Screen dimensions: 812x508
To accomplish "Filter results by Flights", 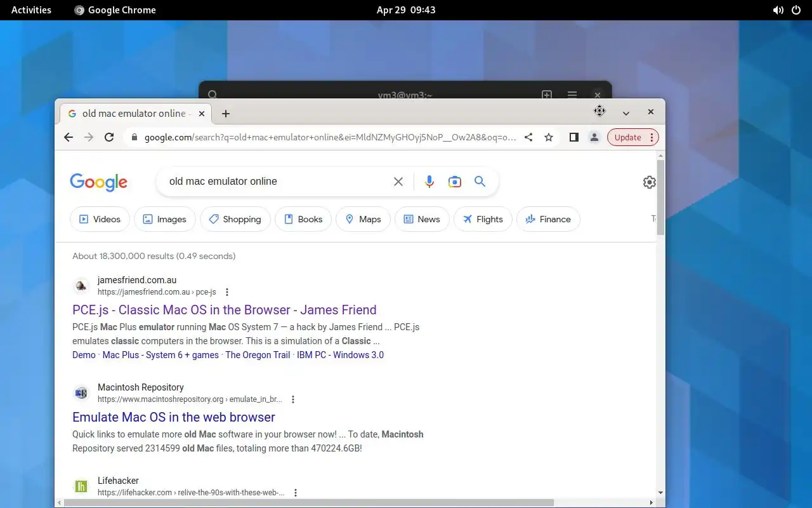I will pyautogui.click(x=483, y=219).
